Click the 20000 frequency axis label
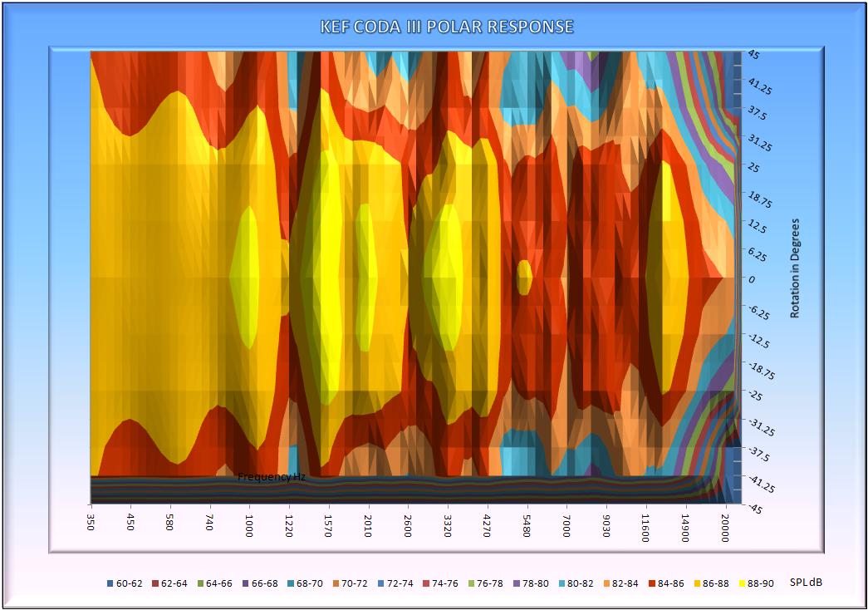The width and height of the screenshot is (868, 610). coord(726,527)
